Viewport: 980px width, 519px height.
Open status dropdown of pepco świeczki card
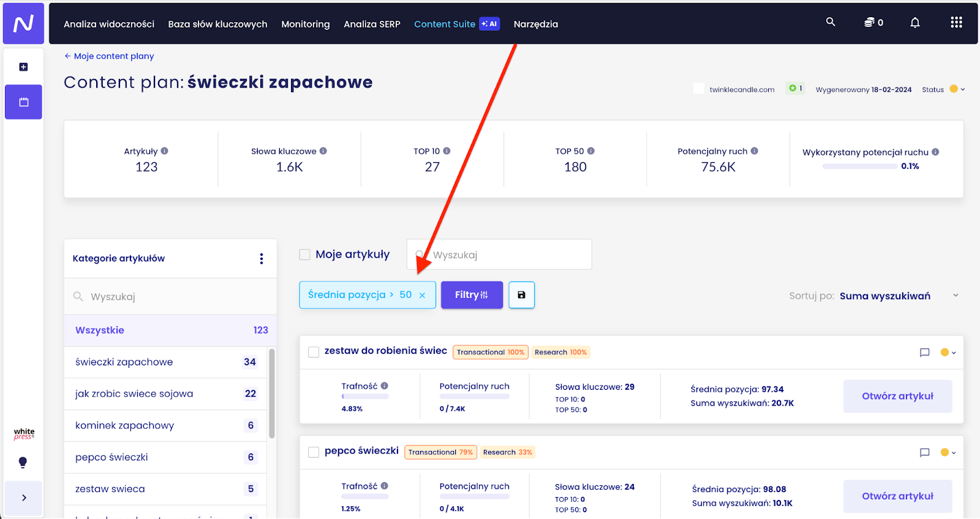[948, 452]
